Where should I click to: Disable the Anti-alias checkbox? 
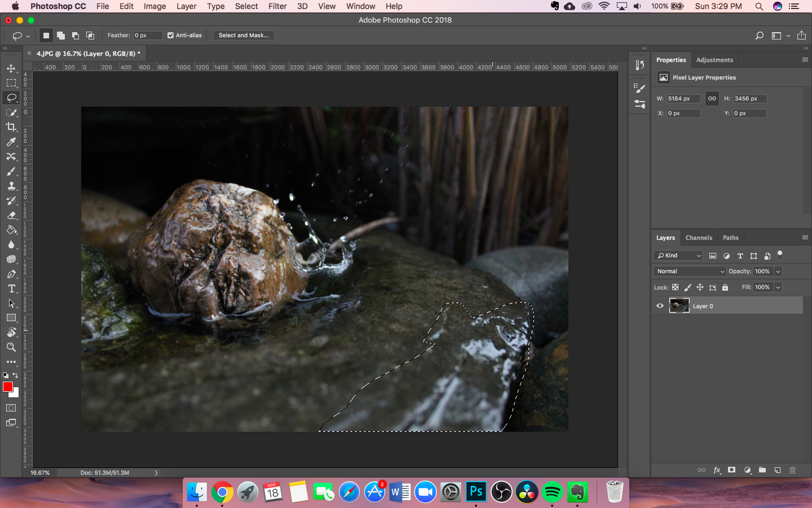coord(170,35)
